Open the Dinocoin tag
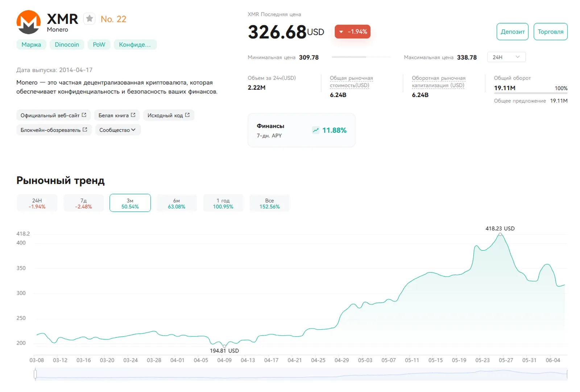 [67, 45]
